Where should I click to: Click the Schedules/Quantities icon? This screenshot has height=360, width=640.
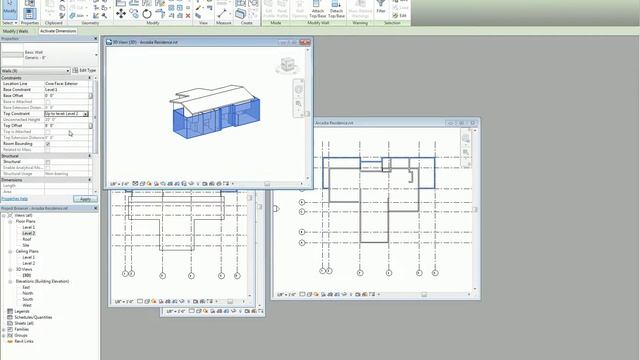coord(10,317)
